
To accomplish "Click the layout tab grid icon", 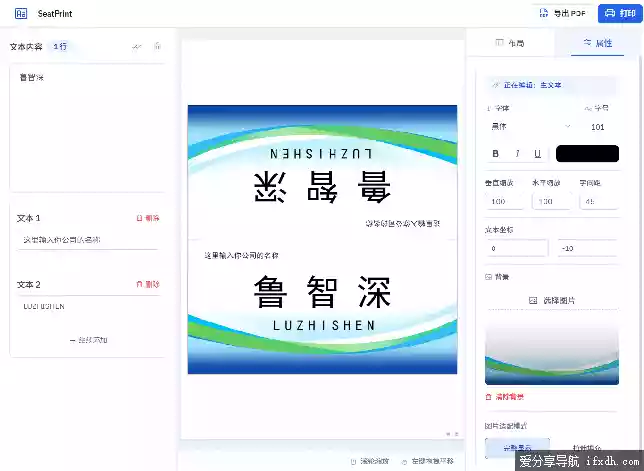I will click(x=499, y=42).
